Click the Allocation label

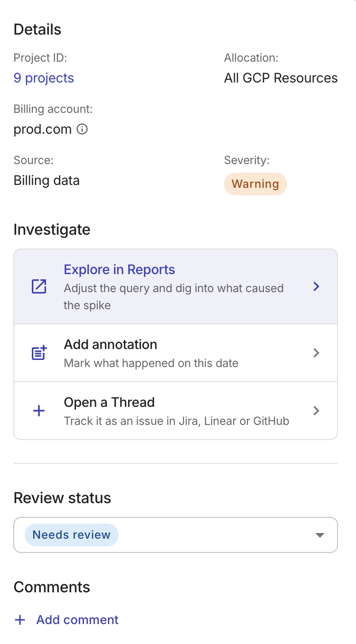click(x=251, y=58)
